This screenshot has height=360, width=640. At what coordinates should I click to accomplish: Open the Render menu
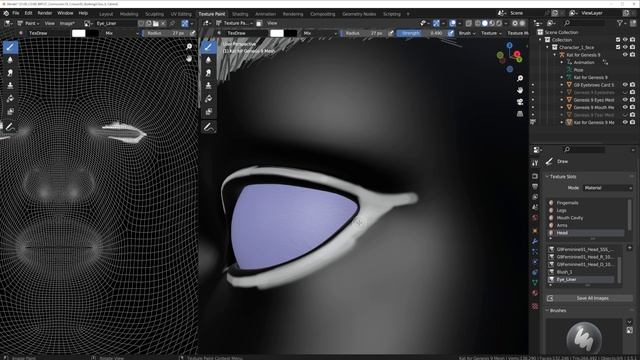(x=45, y=13)
